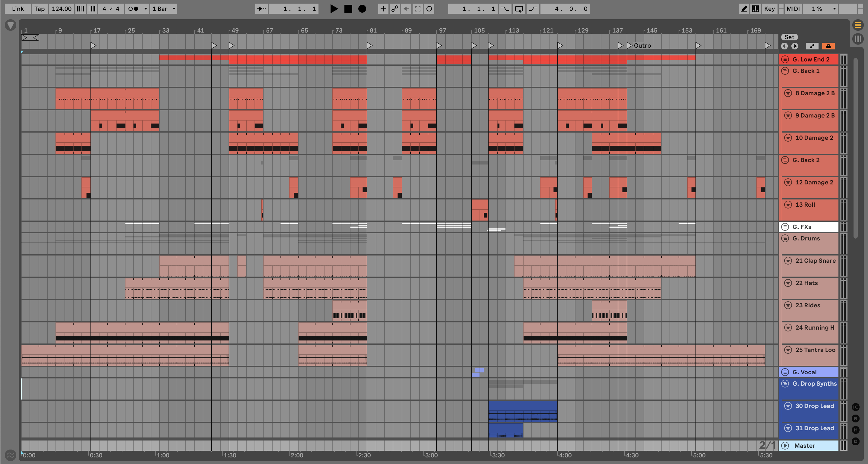The image size is (868, 464).
Task: Toggle Draw Mode pencil icon
Action: (x=744, y=9)
